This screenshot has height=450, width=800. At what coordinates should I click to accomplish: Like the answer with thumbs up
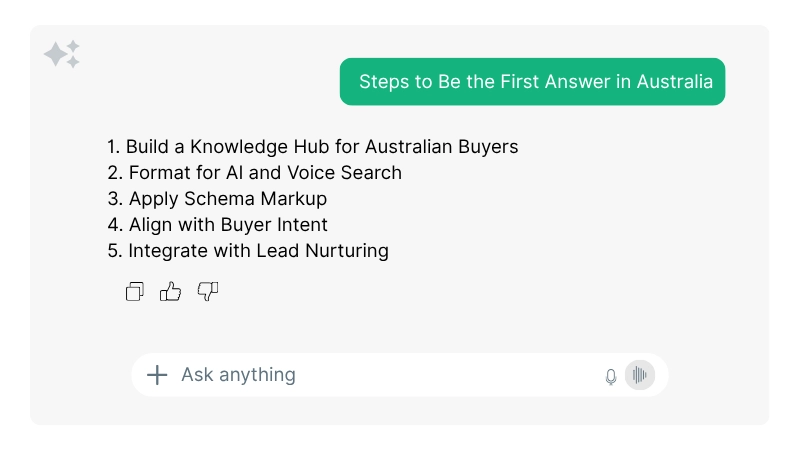(x=171, y=292)
